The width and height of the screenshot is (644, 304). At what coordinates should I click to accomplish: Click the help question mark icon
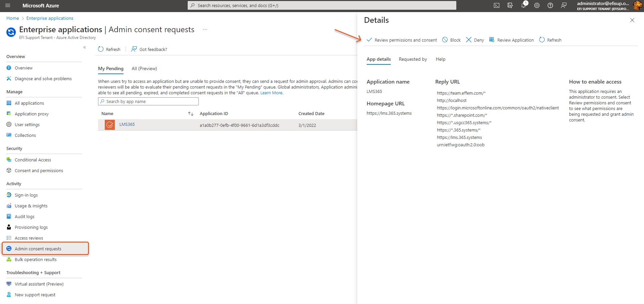coord(550,5)
